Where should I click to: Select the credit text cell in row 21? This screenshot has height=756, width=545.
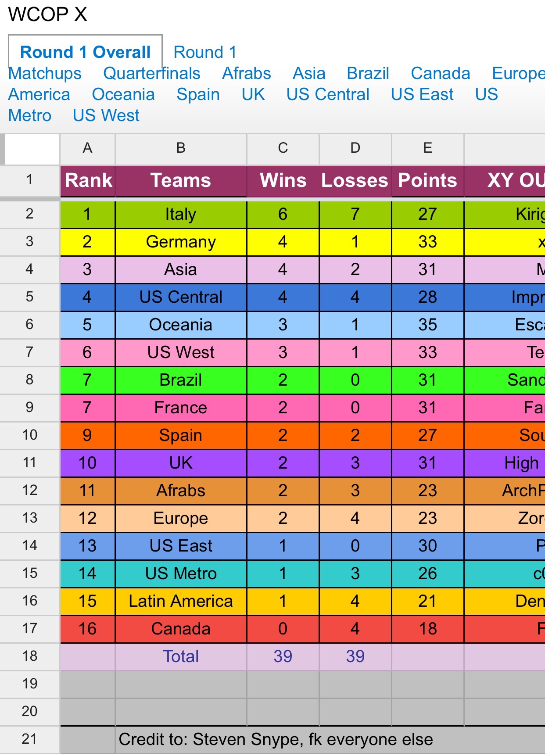tap(276, 739)
